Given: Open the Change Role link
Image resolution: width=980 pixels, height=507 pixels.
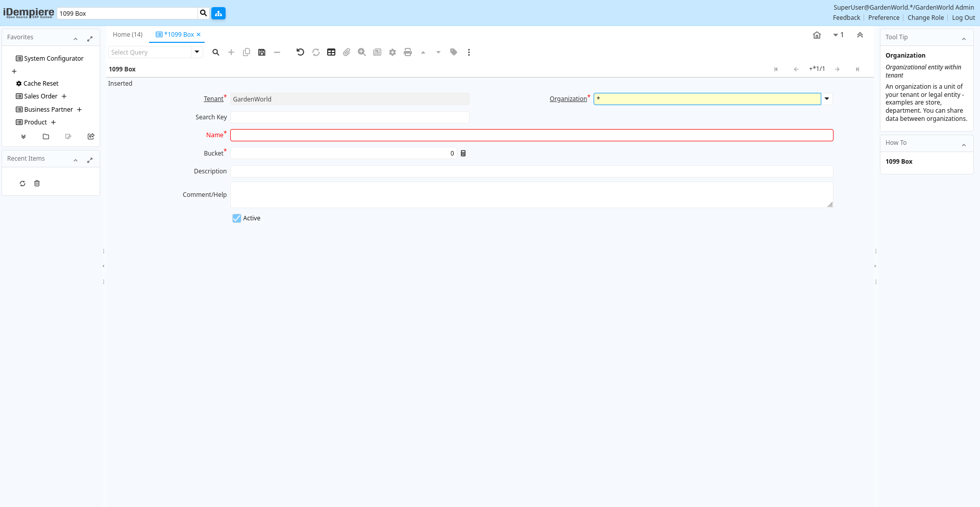Looking at the screenshot, I should pyautogui.click(x=925, y=18).
